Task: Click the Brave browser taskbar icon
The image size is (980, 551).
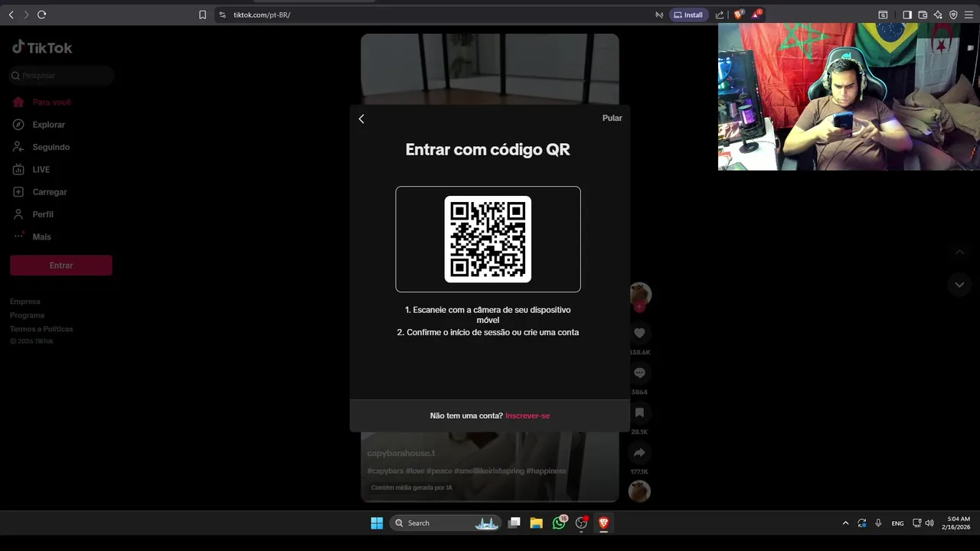Action: [x=603, y=523]
